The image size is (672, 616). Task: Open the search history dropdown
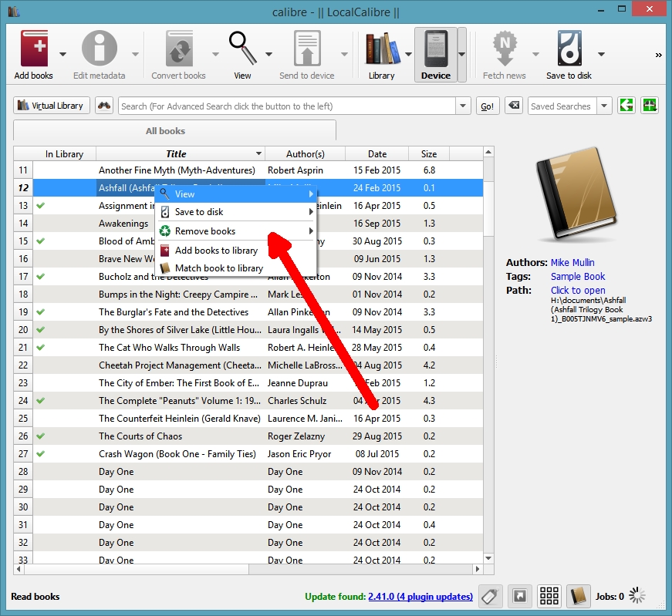[463, 106]
